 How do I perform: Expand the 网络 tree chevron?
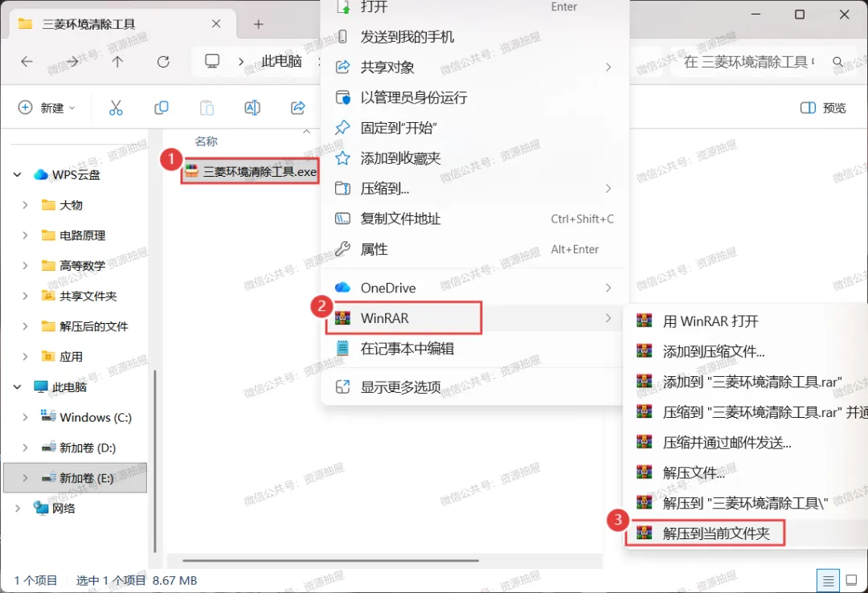click(x=17, y=508)
